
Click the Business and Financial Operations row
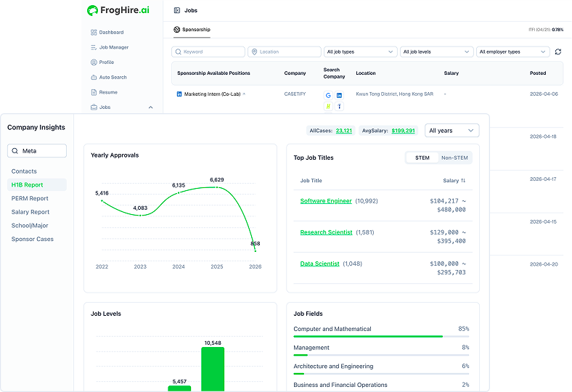(x=381, y=385)
